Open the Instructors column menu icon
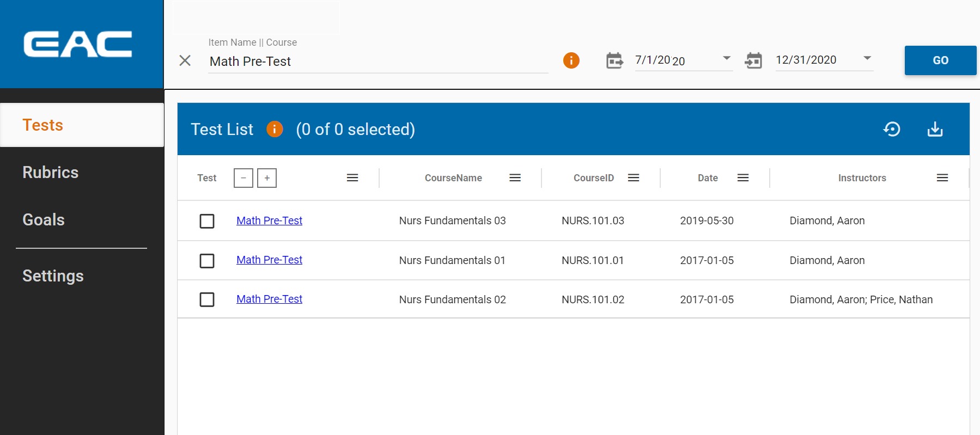 [942, 178]
